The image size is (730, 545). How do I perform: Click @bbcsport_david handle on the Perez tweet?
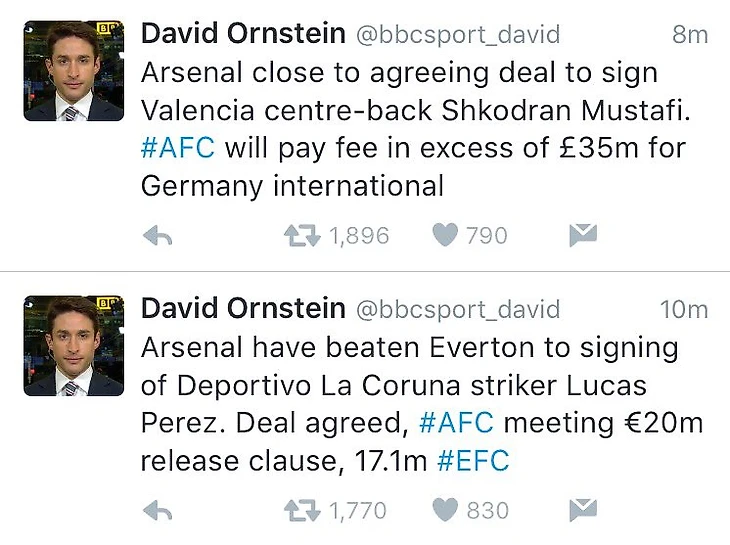pos(458,309)
